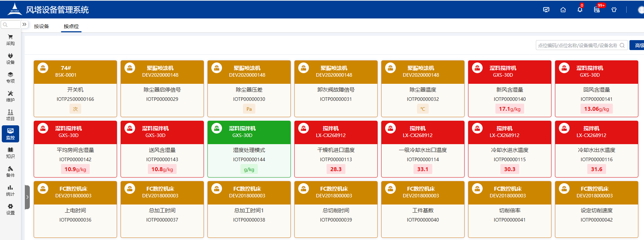Click the Pa unit tag on IOTP00000030
Viewport: 644px width, 240px height.
[249, 109]
